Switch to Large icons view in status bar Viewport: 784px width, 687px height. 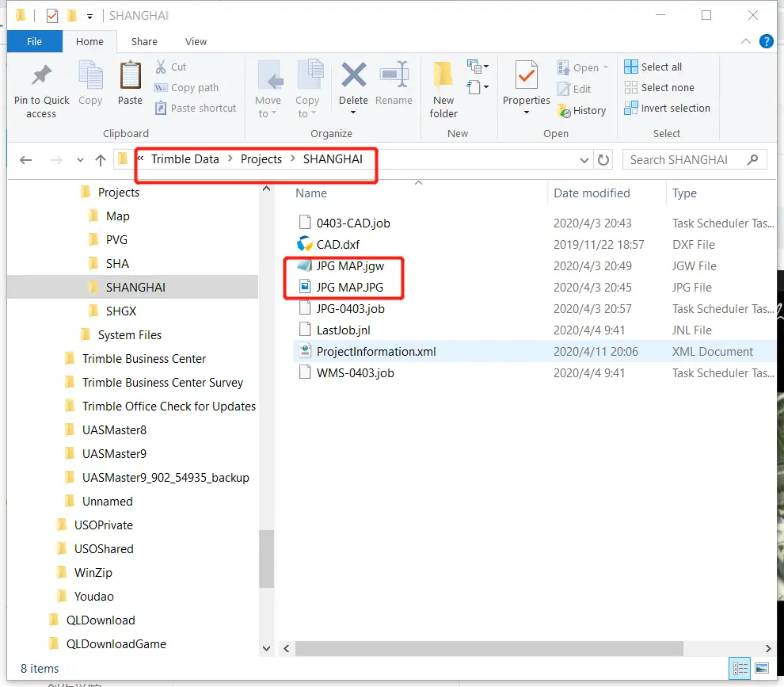click(x=762, y=669)
